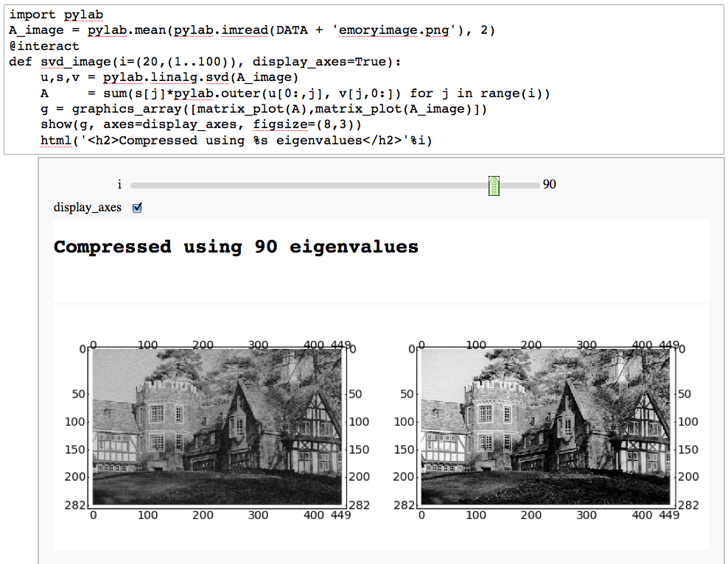The width and height of the screenshot is (728, 564).
Task: Click the "import pylab" code line
Action: coord(56,15)
